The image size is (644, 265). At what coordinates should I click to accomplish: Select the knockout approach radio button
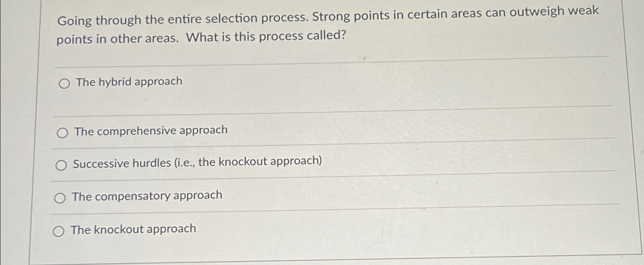point(59,231)
